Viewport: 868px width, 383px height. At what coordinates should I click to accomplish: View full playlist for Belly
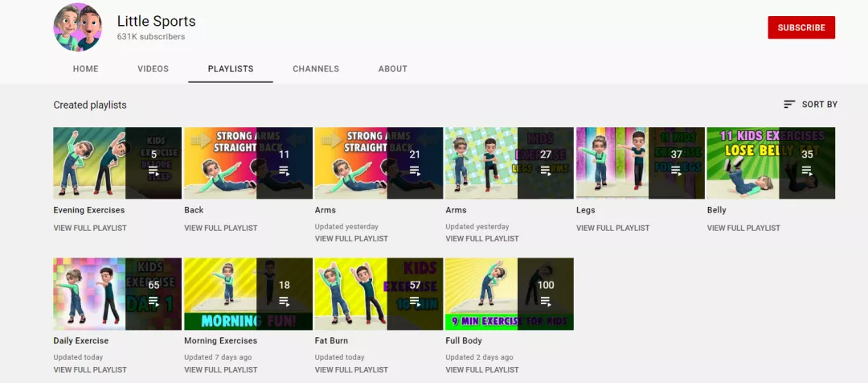743,228
